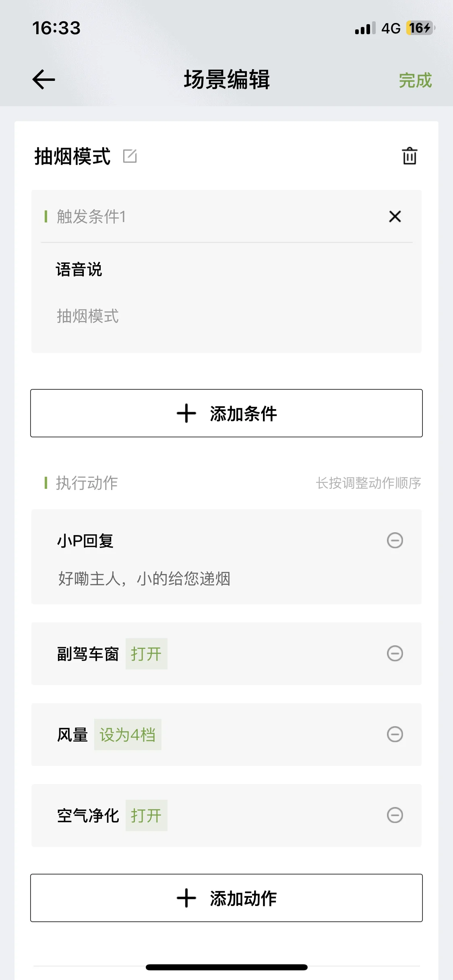Remove the 小P回复 action with minus icon
Screen dimensions: 453x980
tap(395, 540)
